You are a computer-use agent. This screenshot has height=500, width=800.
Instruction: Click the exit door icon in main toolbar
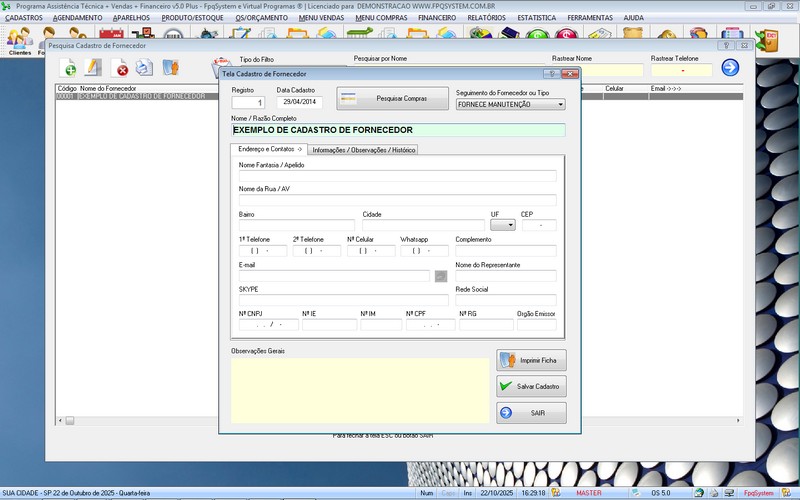click(769, 41)
